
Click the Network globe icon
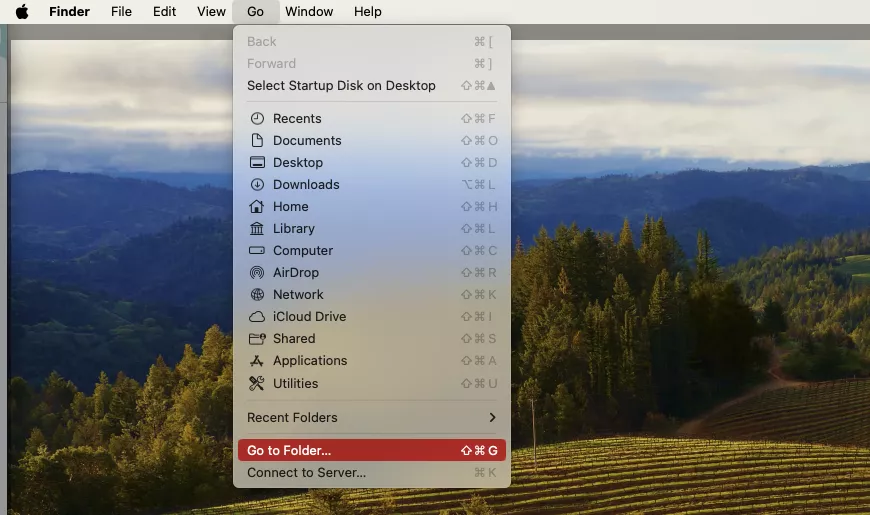coord(257,295)
